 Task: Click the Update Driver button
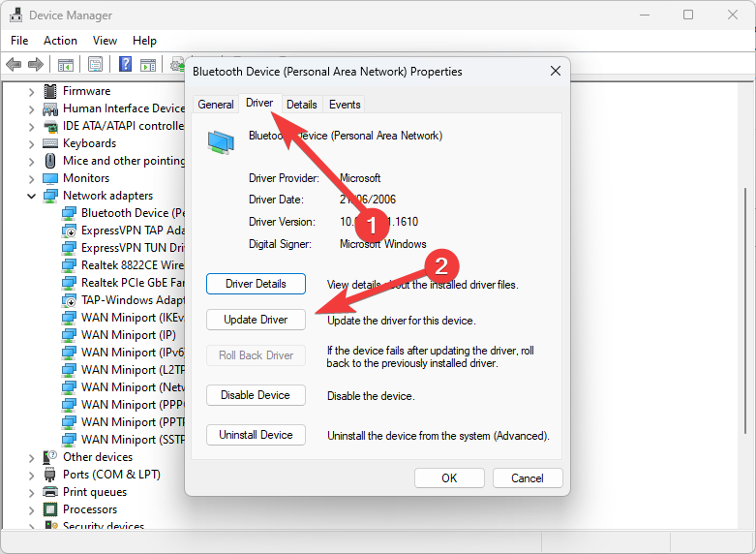tap(256, 320)
